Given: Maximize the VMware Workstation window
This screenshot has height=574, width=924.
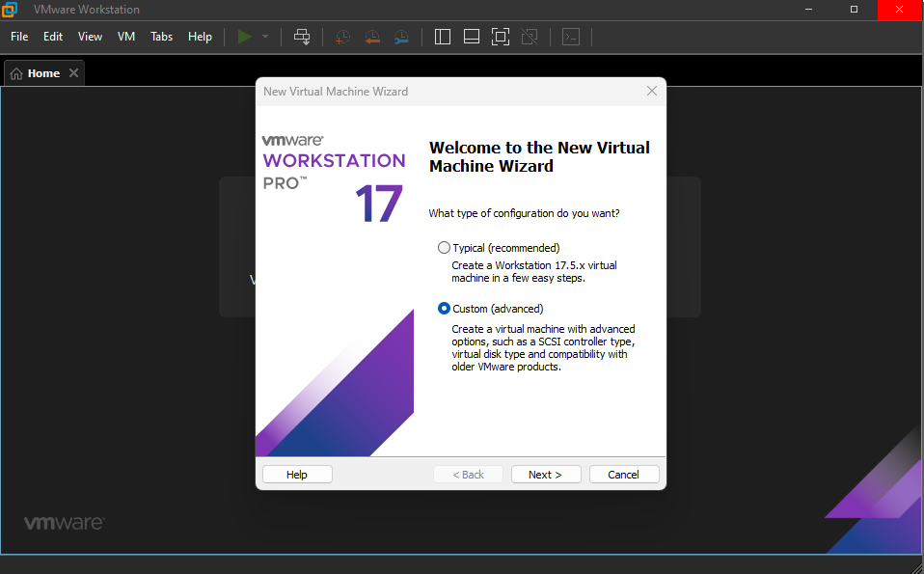Looking at the screenshot, I should (x=854, y=10).
